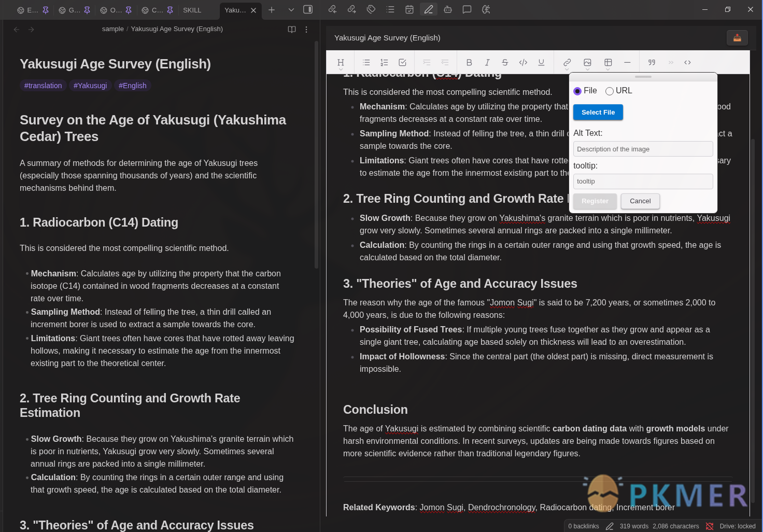Click the Select File button
Viewport: 763px width, 532px height.
coord(598,113)
